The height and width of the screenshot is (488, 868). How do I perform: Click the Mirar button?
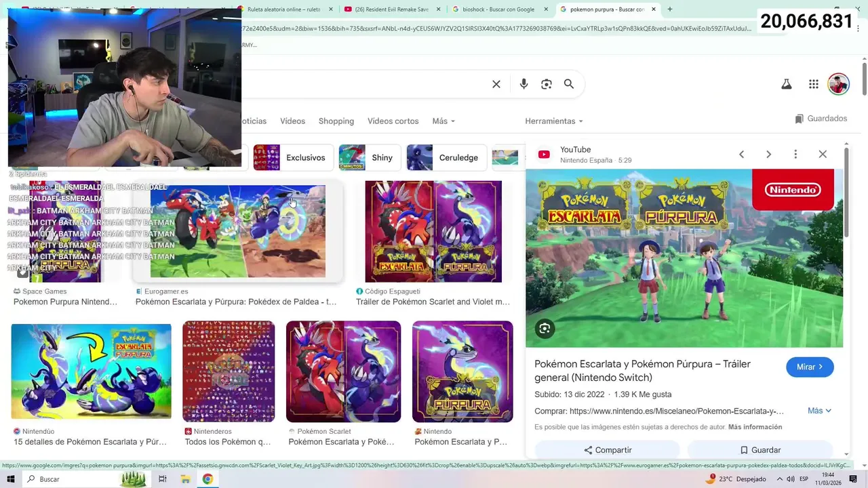click(810, 367)
